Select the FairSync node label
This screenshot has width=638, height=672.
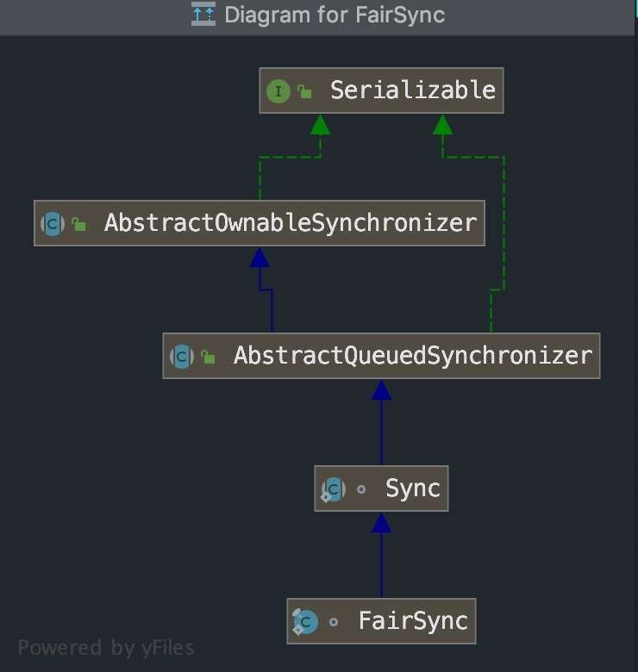coord(412,621)
